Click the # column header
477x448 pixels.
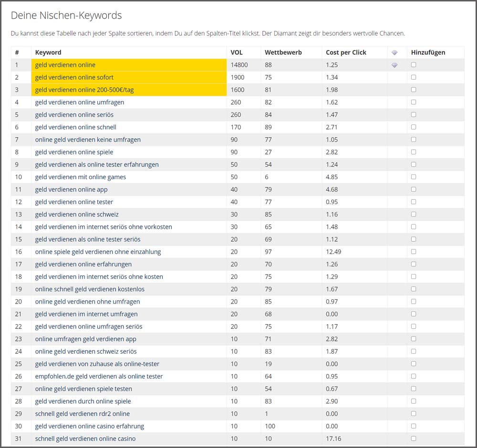coord(17,52)
